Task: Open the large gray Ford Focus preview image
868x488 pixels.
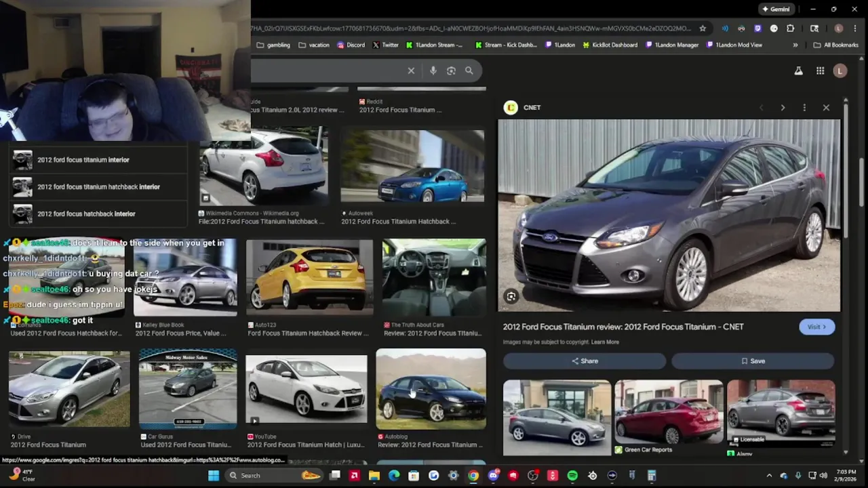Action: pos(669,216)
